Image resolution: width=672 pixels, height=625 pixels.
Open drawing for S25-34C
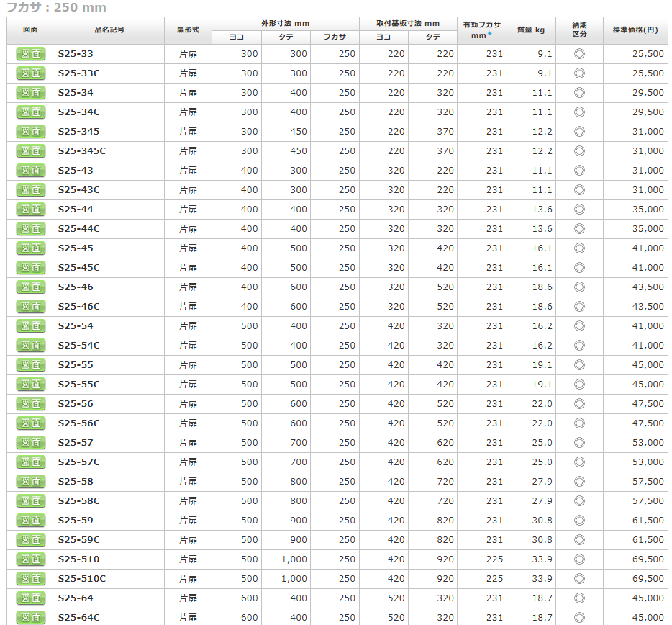click(x=31, y=112)
